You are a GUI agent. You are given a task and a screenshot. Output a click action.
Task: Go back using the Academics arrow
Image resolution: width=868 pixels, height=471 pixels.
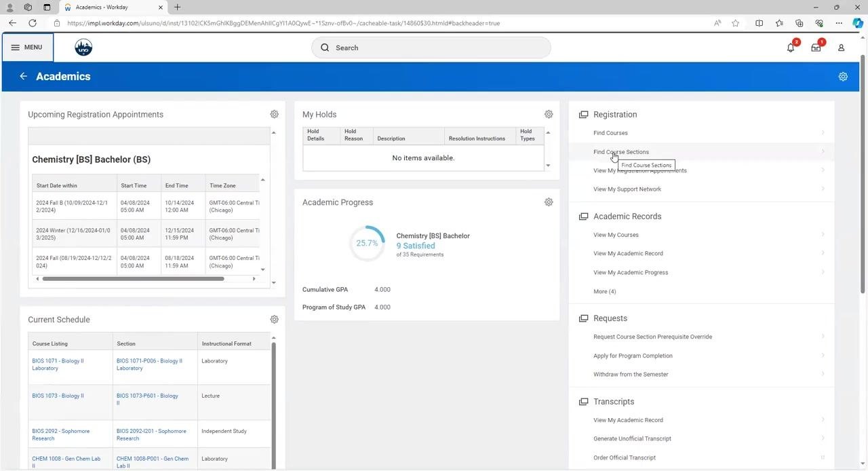click(x=23, y=77)
